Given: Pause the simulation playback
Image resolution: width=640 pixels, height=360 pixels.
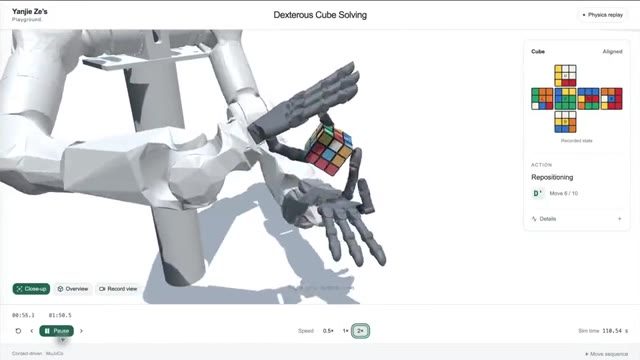Looking at the screenshot, I should point(57,331).
